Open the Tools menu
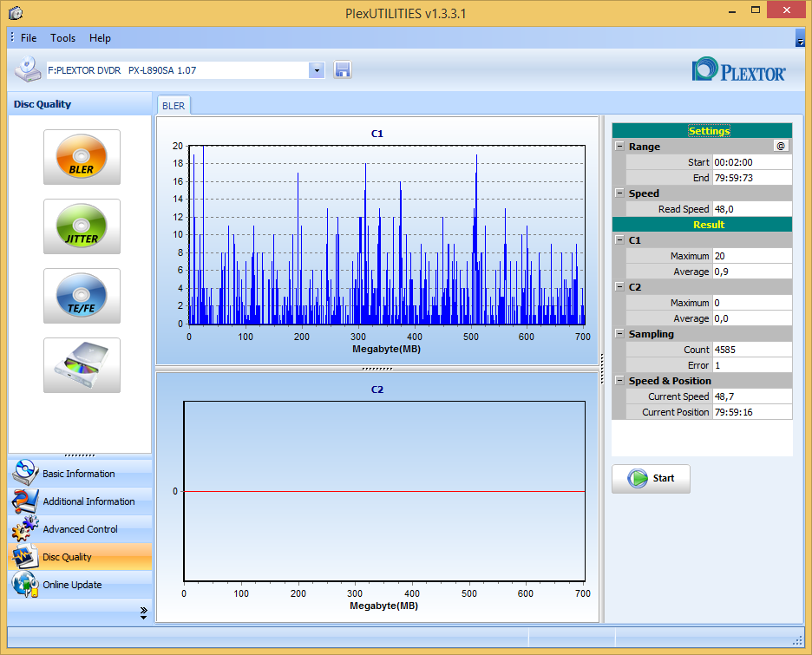The height and width of the screenshot is (655, 812). [x=62, y=38]
